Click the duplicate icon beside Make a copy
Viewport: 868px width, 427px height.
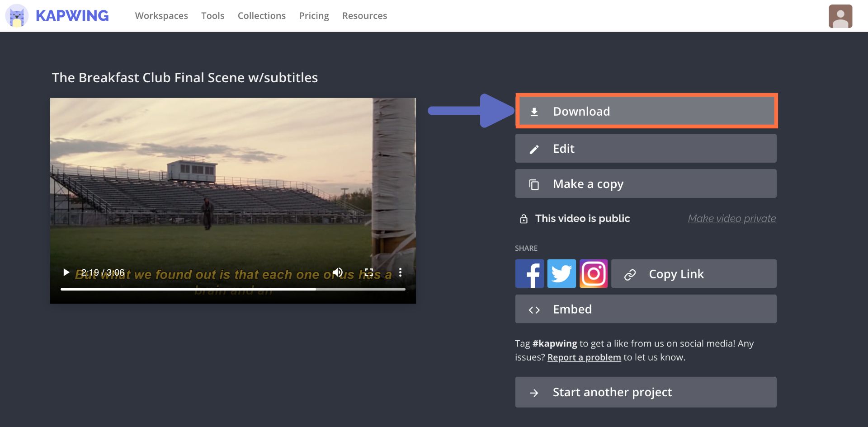point(535,184)
